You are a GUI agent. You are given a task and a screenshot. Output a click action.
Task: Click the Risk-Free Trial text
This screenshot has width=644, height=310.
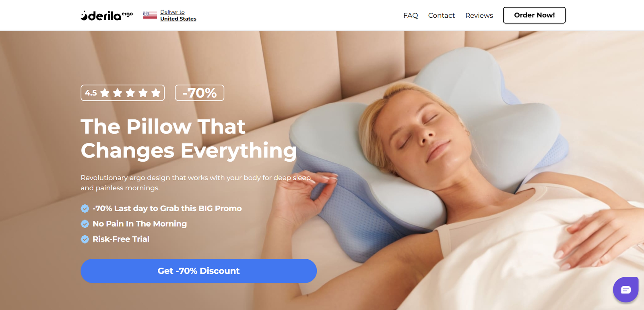click(121, 239)
